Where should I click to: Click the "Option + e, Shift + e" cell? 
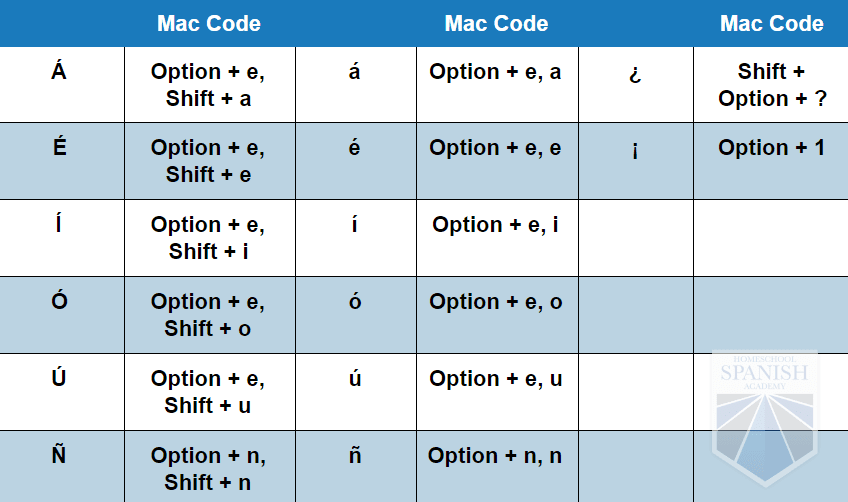208,161
